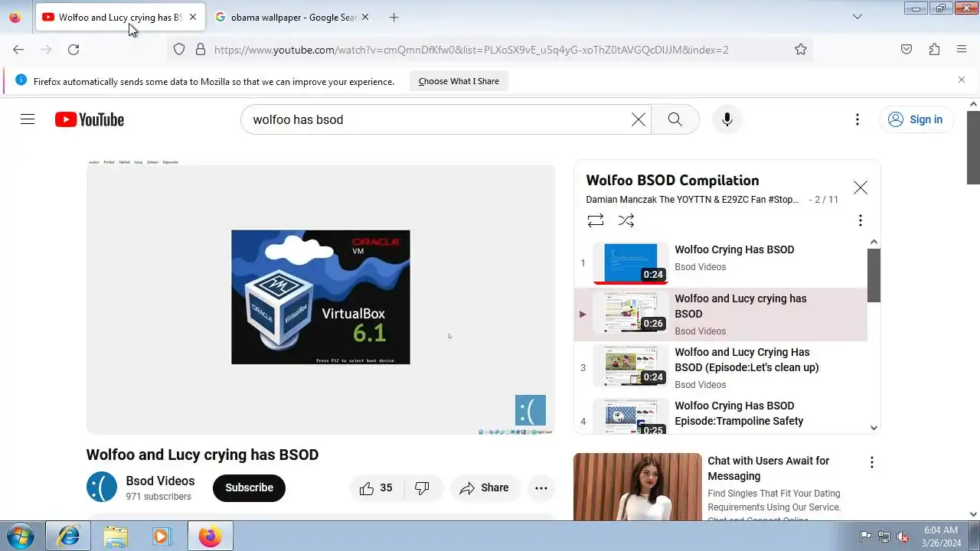Open the extensions puzzle icon

[x=934, y=50]
